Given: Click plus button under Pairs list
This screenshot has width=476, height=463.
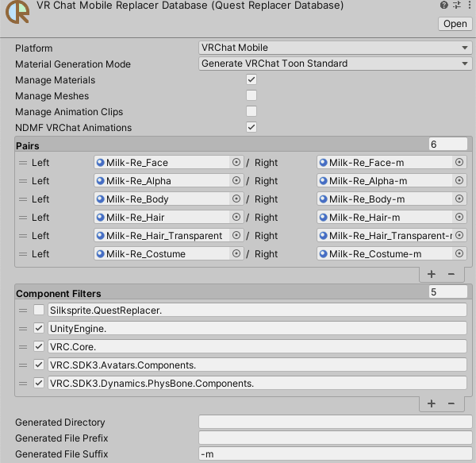Looking at the screenshot, I should [432, 273].
